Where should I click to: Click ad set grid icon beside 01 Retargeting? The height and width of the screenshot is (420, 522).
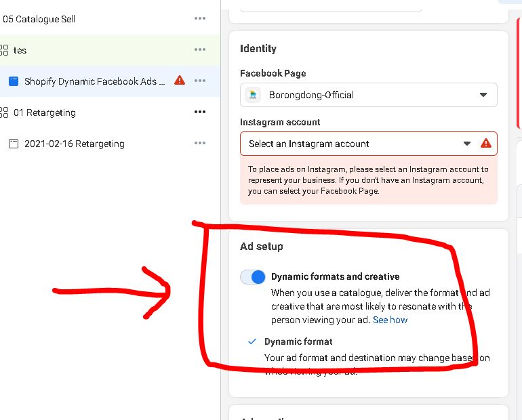point(4,112)
